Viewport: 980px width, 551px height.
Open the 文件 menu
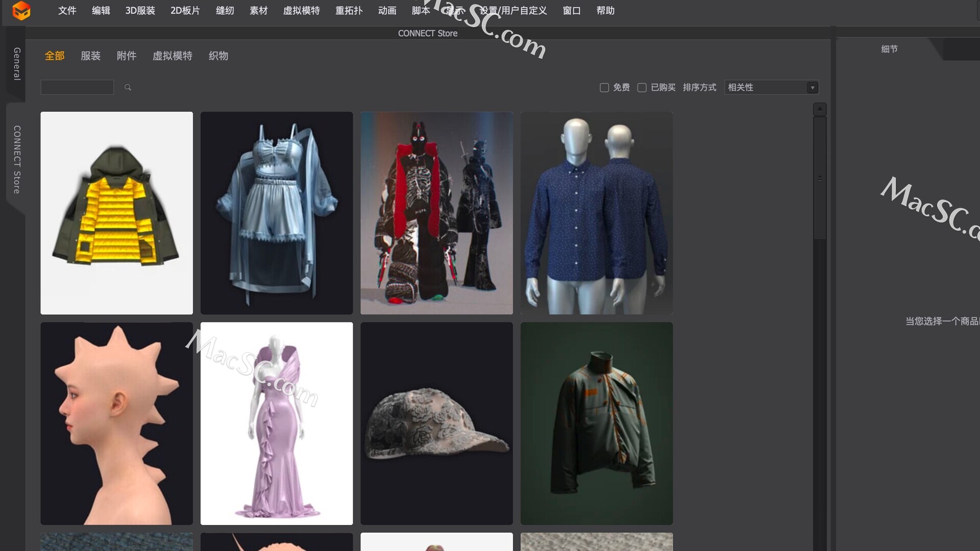(x=67, y=11)
